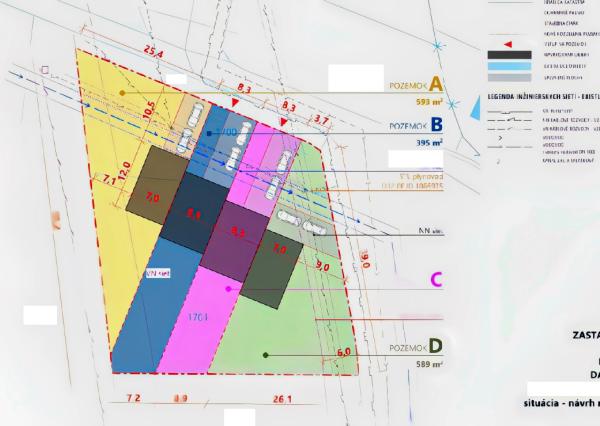Click the red entrance arrow in legend
The image size is (600, 426).
click(x=510, y=45)
